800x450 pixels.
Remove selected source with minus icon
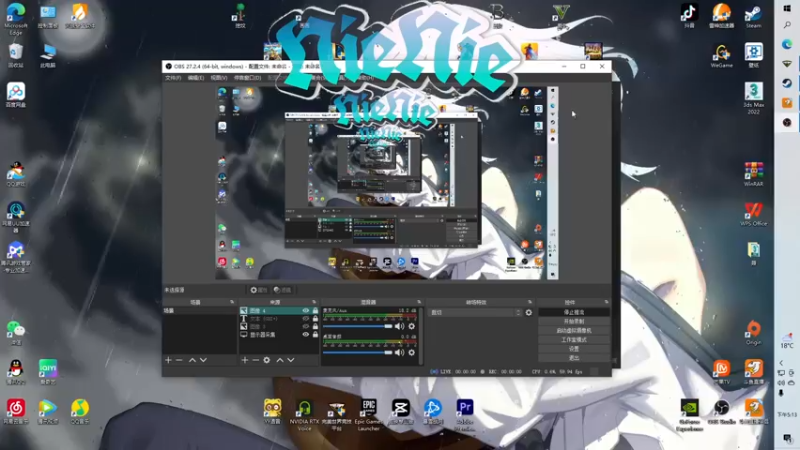point(256,360)
